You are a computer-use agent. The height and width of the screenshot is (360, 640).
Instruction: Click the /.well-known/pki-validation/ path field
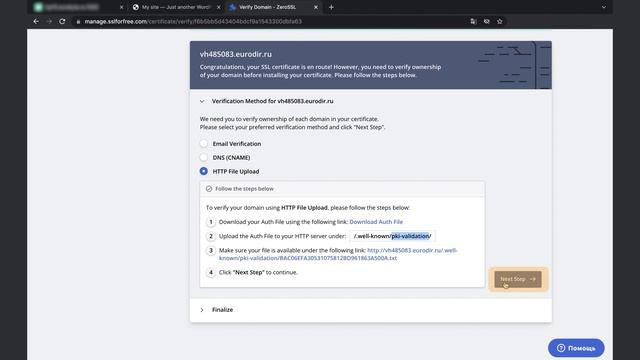(x=392, y=236)
